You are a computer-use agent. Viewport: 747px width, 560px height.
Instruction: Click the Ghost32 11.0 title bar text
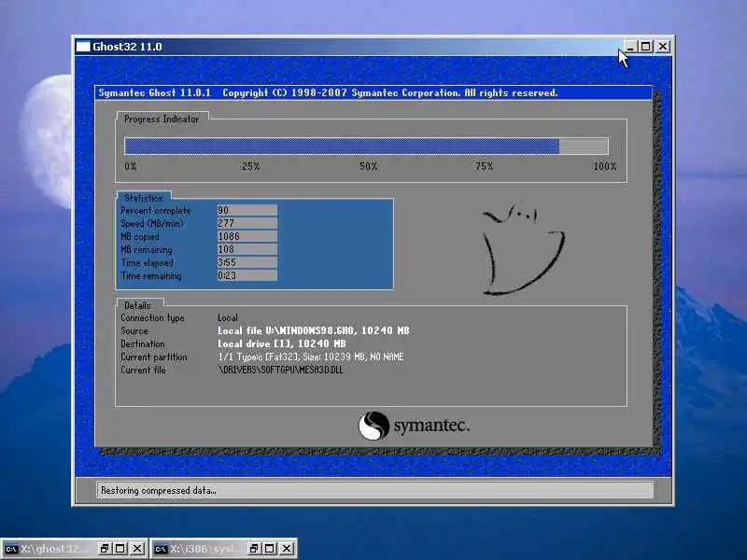(x=127, y=47)
